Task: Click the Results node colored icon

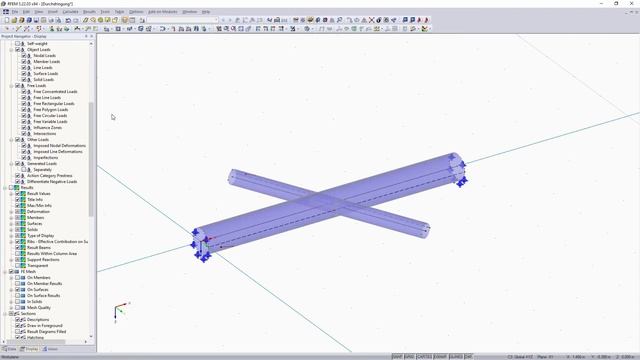Action: pyautogui.click(x=17, y=188)
